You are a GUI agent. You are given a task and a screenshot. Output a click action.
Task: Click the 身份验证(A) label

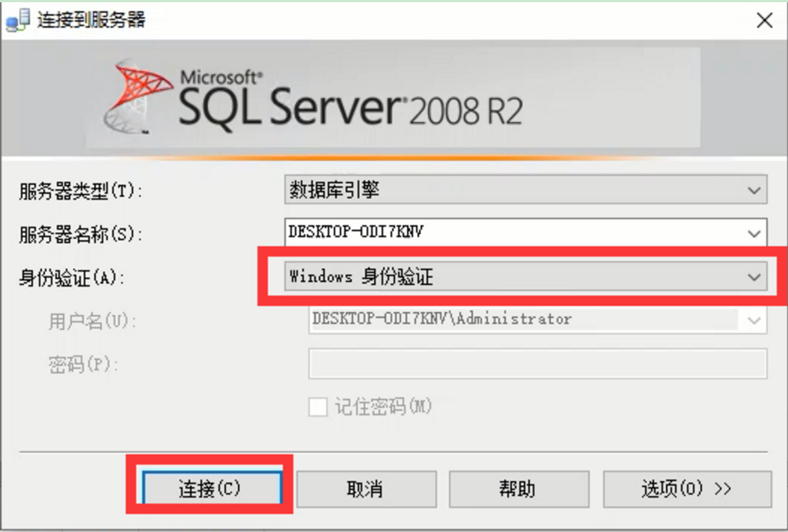pyautogui.click(x=71, y=278)
